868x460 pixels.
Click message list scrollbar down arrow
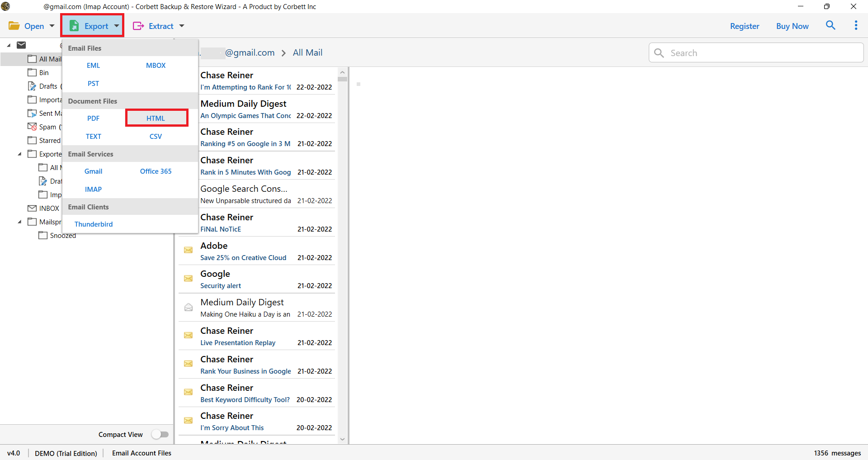[x=342, y=439]
